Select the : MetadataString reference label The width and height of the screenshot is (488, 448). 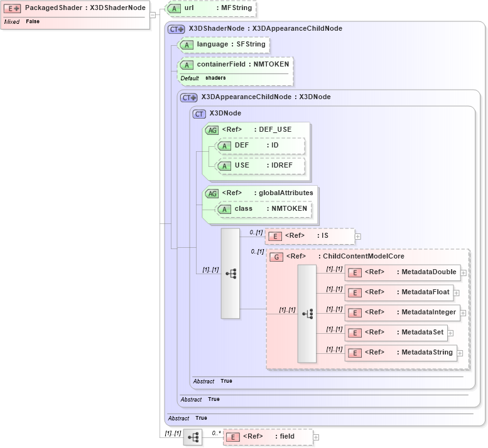[x=425, y=352]
